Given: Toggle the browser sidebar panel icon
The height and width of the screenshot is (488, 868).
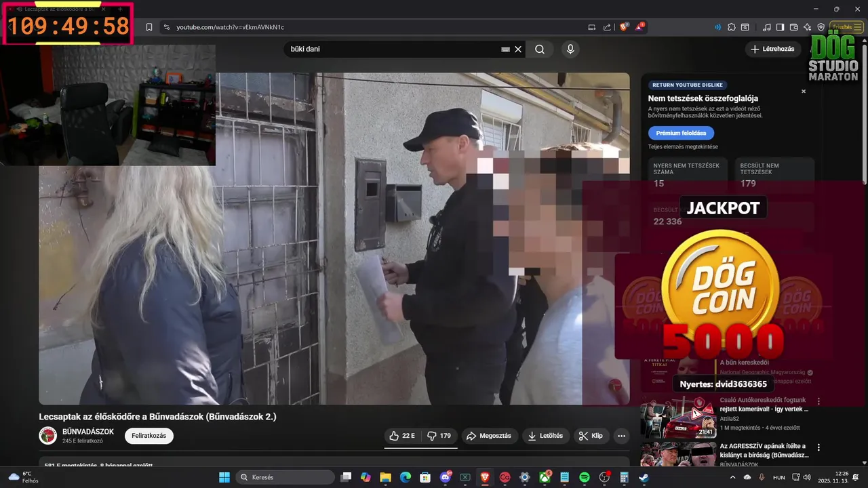Looking at the screenshot, I should [780, 27].
